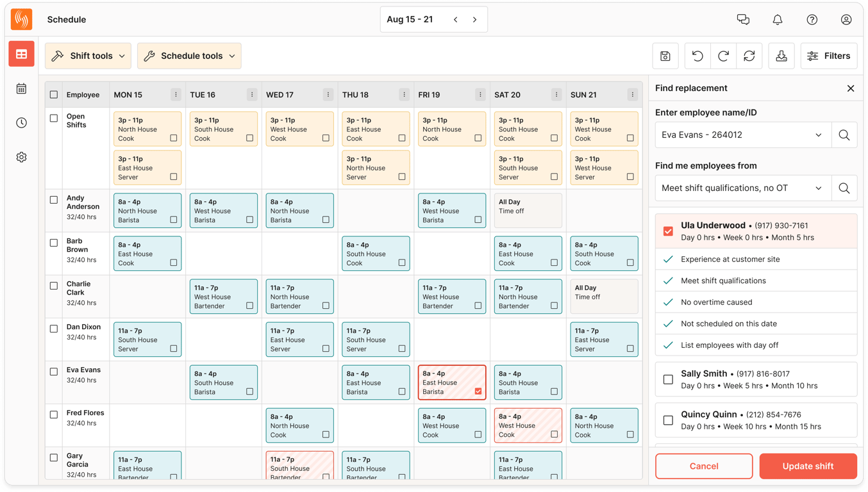Select Fred Flores row checkbox

pyautogui.click(x=54, y=414)
